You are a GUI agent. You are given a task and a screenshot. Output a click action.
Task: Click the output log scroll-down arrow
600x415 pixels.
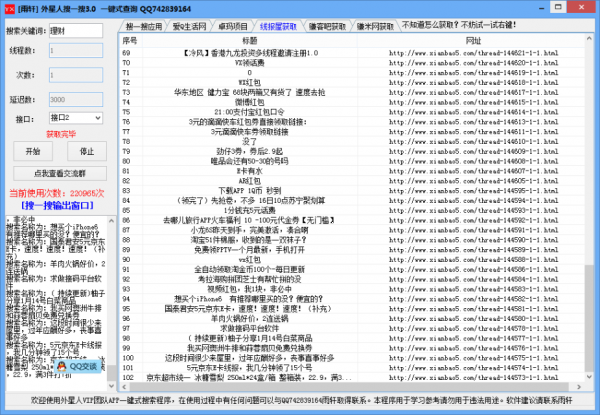[111, 386]
